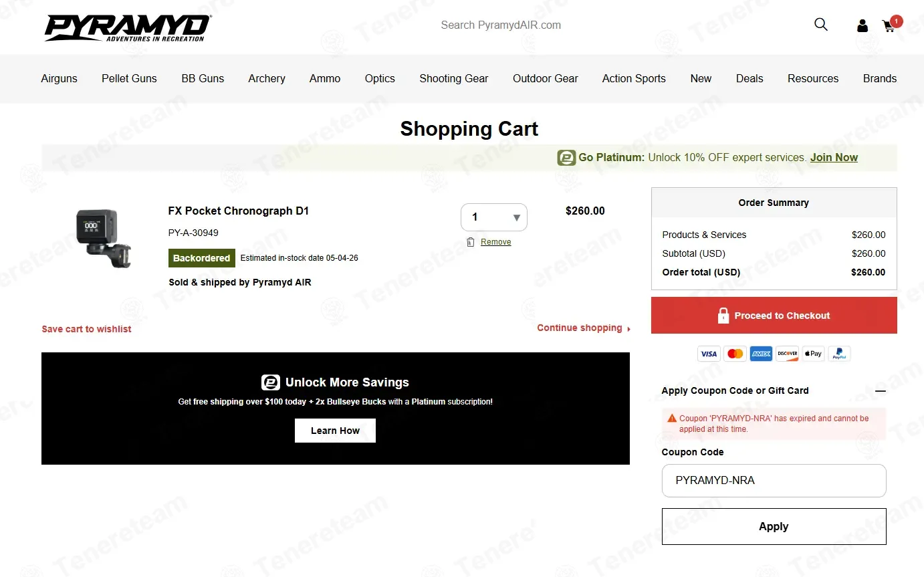The width and height of the screenshot is (924, 577).
Task: Open the Brands menu
Action: (880, 78)
